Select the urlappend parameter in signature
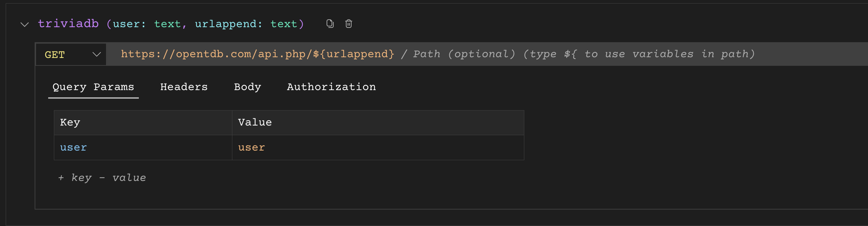The width and height of the screenshot is (868, 226). click(226, 24)
